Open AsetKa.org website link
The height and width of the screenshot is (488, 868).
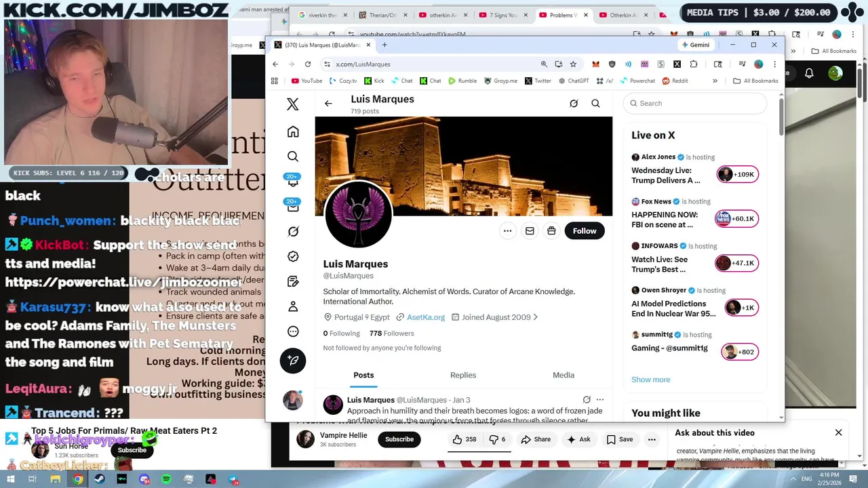426,317
